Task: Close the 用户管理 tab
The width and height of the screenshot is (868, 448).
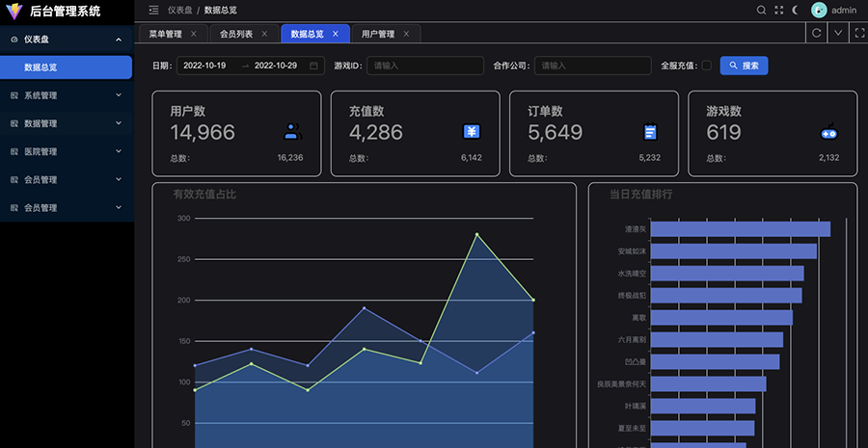Action: coord(406,34)
